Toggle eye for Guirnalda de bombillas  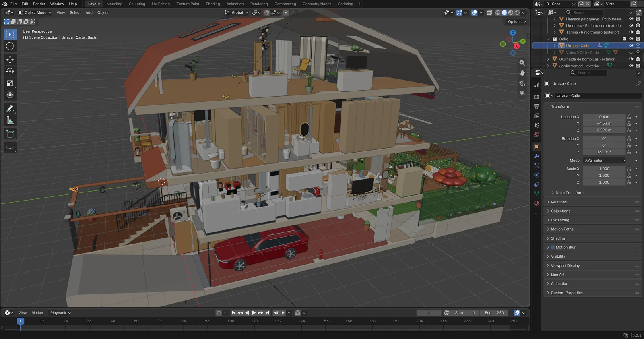point(631,59)
